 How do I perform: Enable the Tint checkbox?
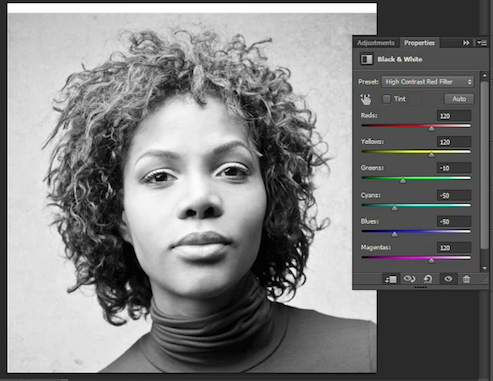(386, 99)
